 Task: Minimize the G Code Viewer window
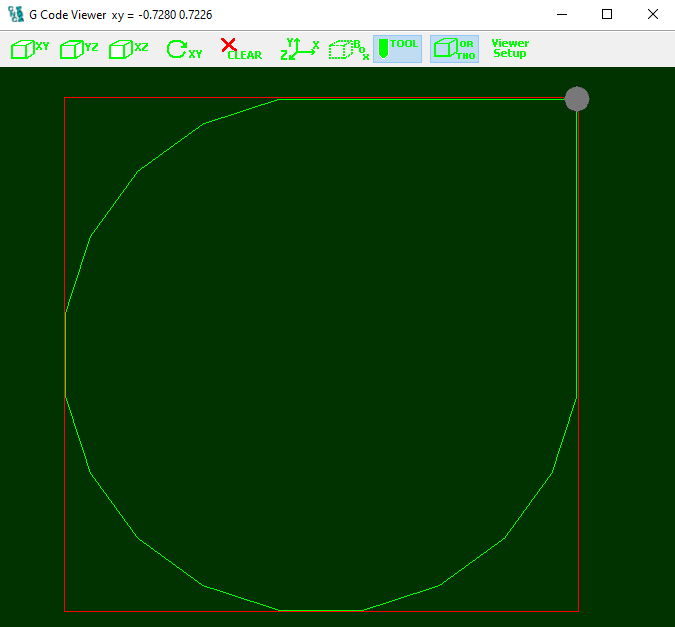(561, 15)
